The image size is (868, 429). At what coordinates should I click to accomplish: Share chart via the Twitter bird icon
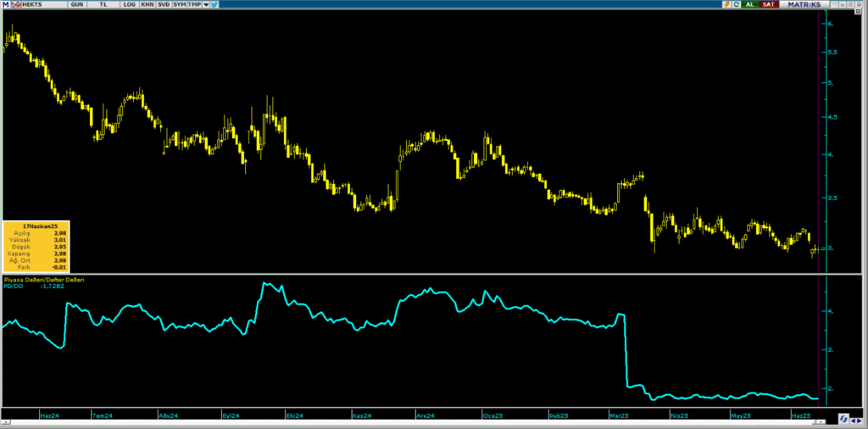(x=214, y=4)
